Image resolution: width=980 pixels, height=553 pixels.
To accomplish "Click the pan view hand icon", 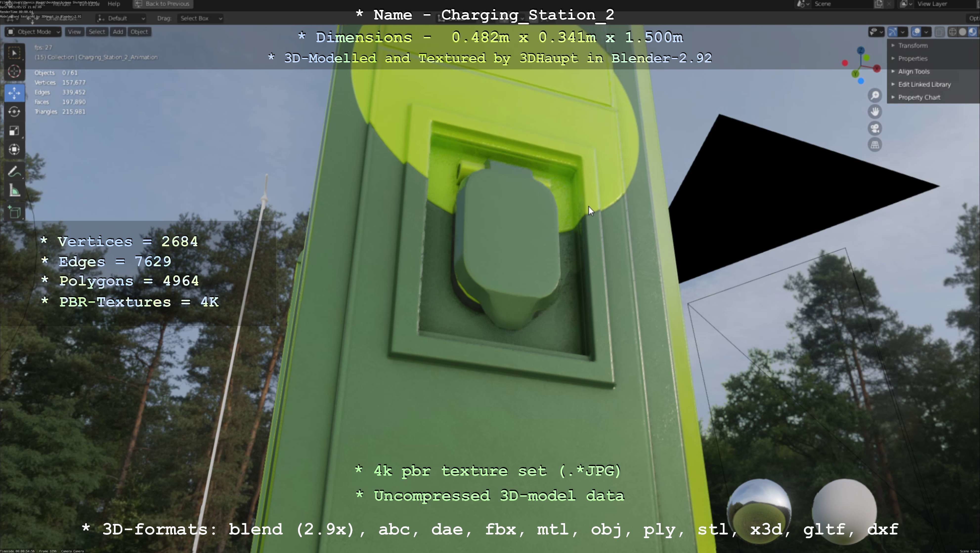I will (x=875, y=112).
